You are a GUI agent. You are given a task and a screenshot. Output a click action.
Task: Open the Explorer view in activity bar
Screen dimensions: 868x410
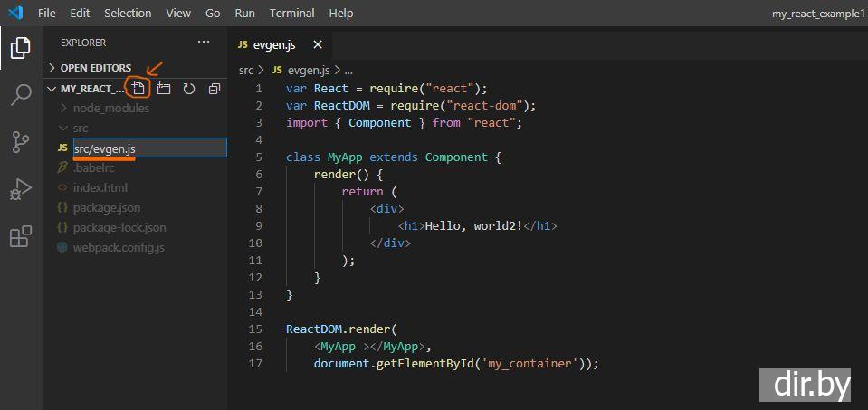pos(20,48)
